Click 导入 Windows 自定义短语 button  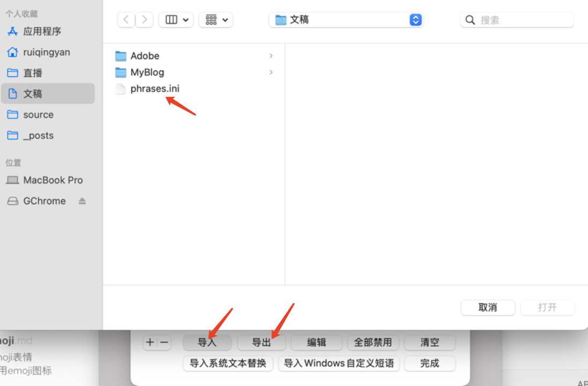[x=339, y=363]
